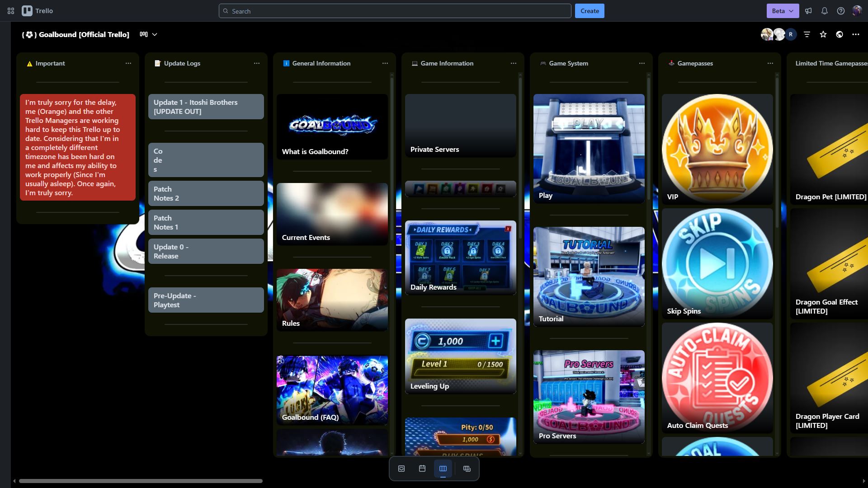Image resolution: width=868 pixels, height=488 pixels.
Task: Open the Play card
Action: 589,148
